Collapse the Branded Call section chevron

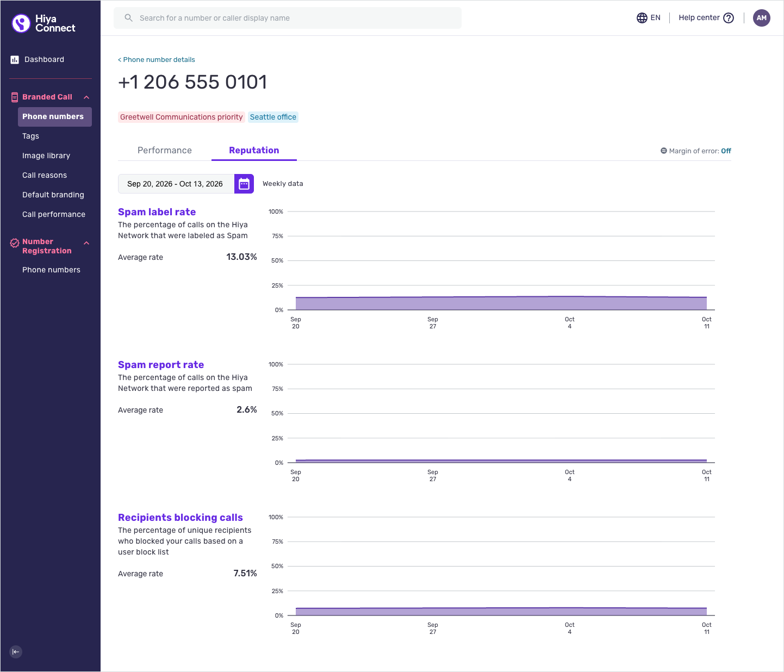coord(86,97)
